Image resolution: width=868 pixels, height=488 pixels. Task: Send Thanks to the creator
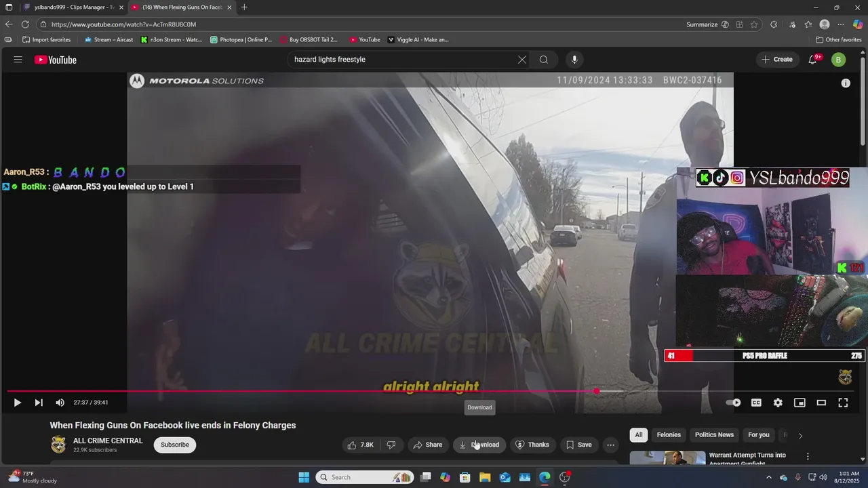tap(532, 445)
